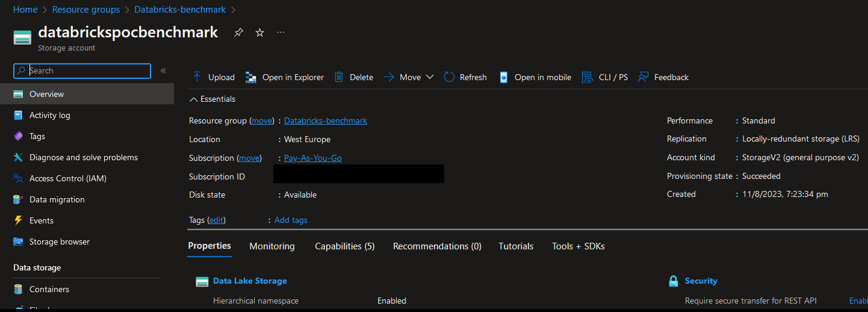Click the Succeeded provisioning state value

pos(761,176)
